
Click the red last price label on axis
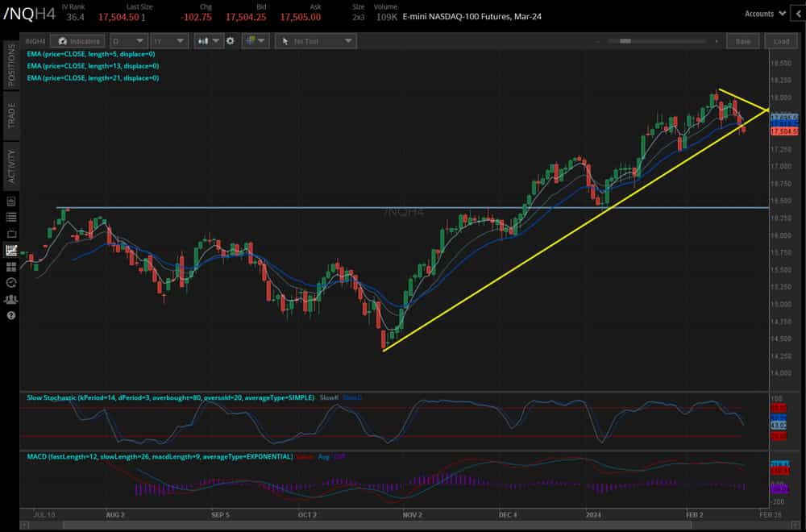pos(784,131)
